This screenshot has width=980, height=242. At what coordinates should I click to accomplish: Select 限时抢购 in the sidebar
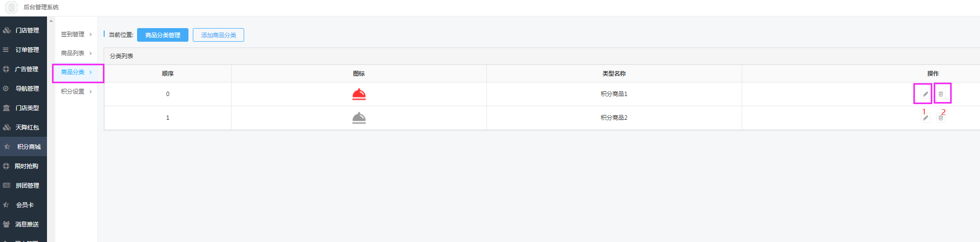tap(23, 166)
